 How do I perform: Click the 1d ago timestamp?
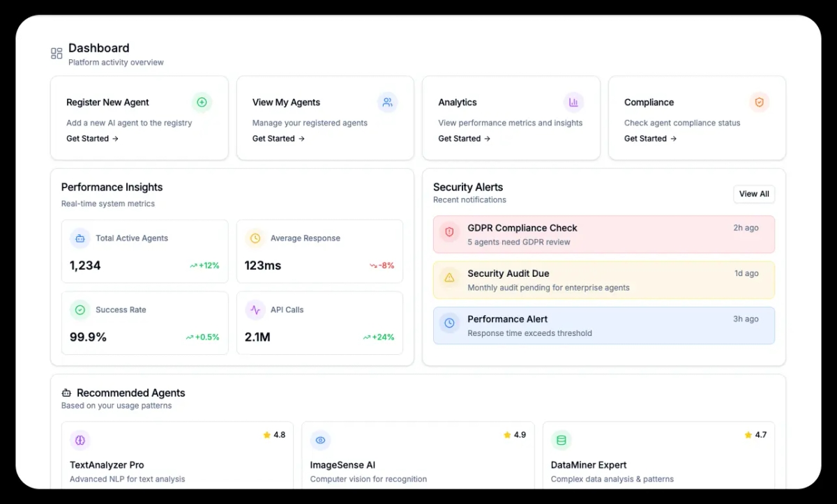[x=746, y=274]
